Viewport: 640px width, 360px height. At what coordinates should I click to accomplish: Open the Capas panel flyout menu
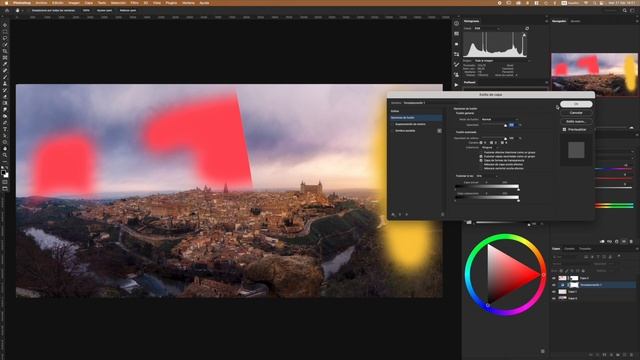[x=637, y=249]
